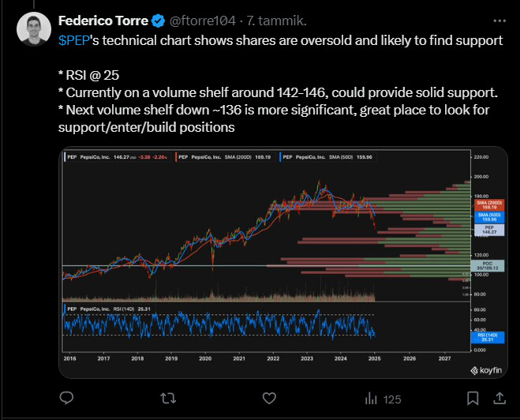
Task: Repost the tweet with the retweet icon
Action: pos(168,398)
